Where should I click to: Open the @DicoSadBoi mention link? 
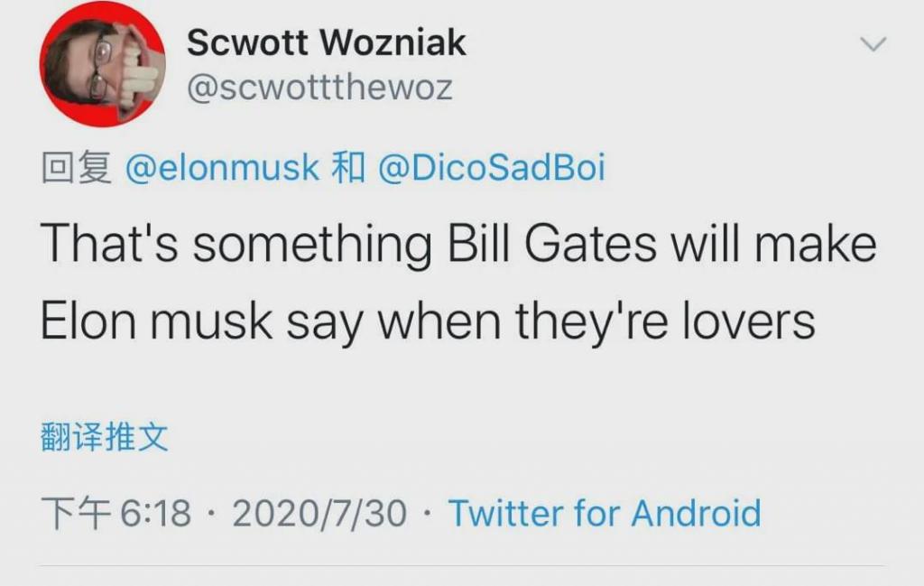[492, 167]
